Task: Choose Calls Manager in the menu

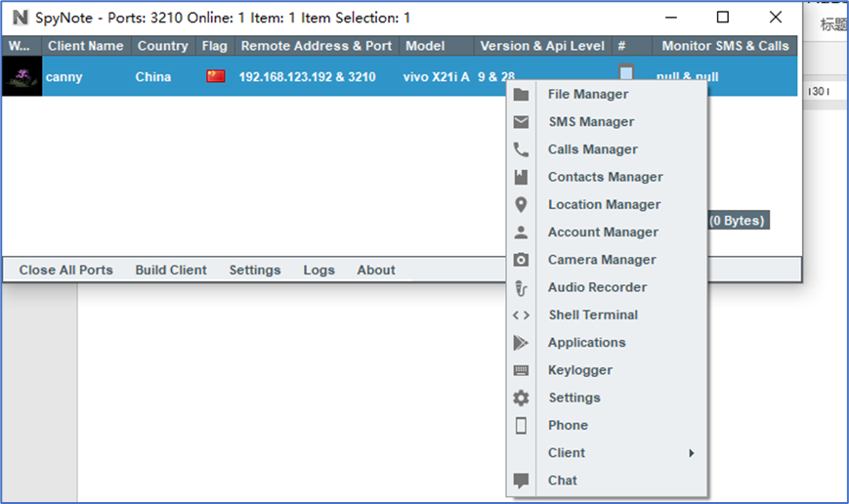Action: [593, 149]
